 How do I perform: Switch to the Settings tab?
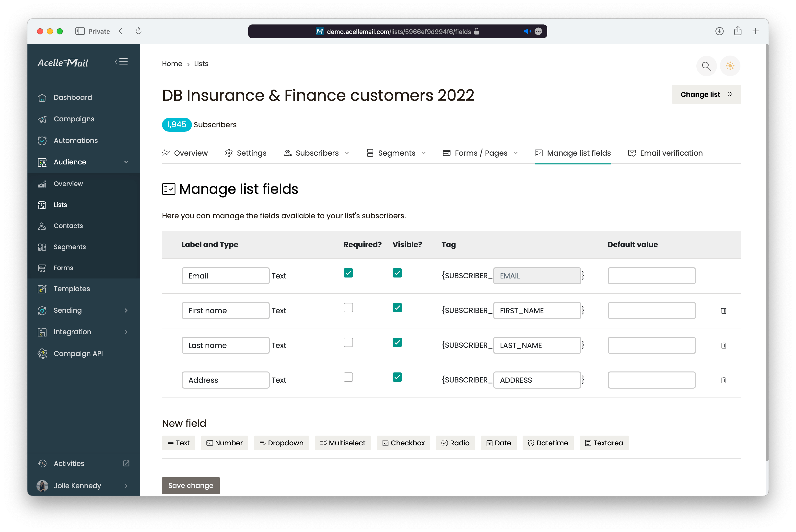246,153
